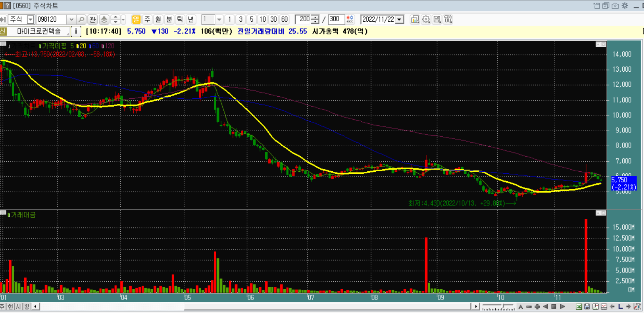Select the 60 interval preset button
This screenshot has height=313, width=644.
pyautogui.click(x=284, y=19)
